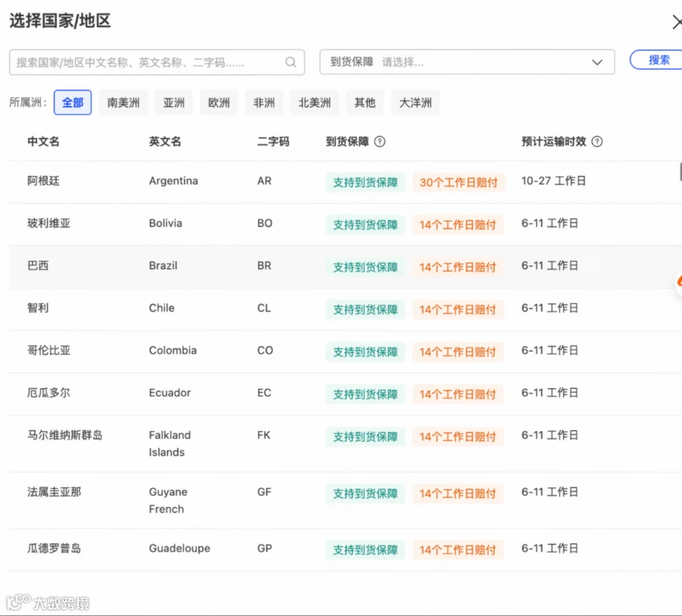
Task: Click the scrollbar handle at right edge
Action: pos(680,171)
